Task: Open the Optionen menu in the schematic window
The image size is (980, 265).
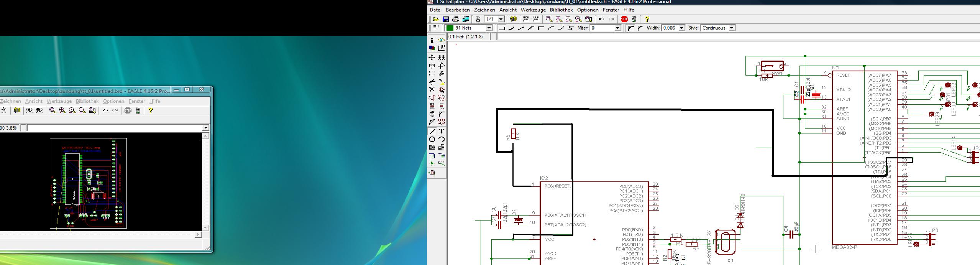Action: tap(588, 10)
